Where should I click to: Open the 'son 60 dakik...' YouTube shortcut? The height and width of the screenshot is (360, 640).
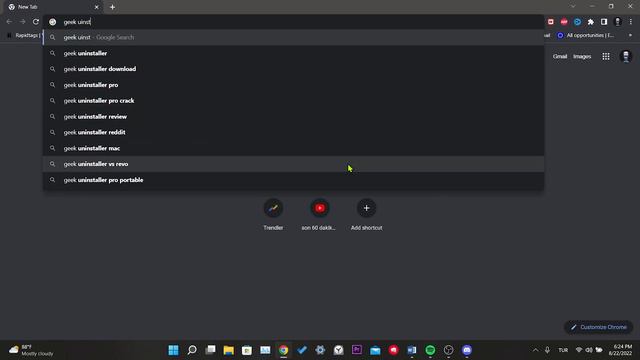(320, 214)
